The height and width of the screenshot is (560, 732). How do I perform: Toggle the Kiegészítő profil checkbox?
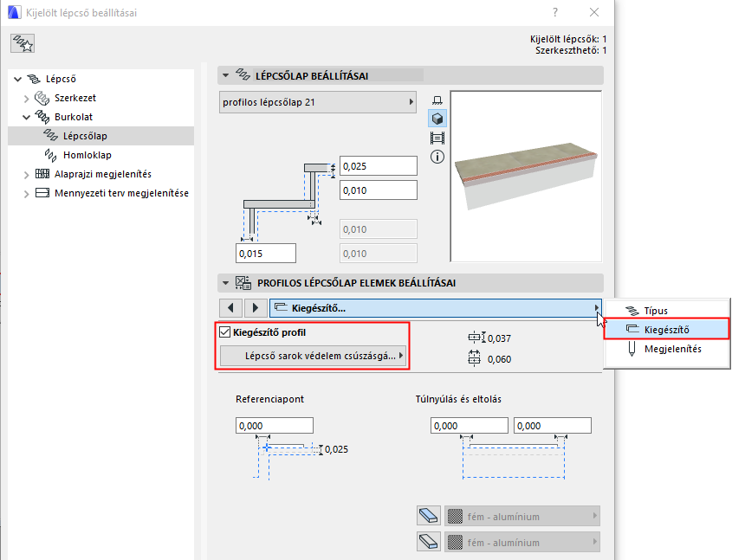tap(225, 332)
